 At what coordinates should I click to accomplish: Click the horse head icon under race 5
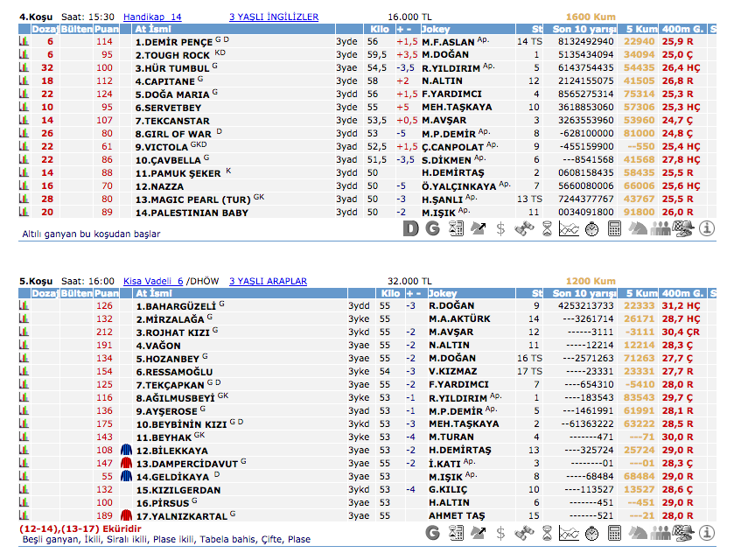click(639, 533)
